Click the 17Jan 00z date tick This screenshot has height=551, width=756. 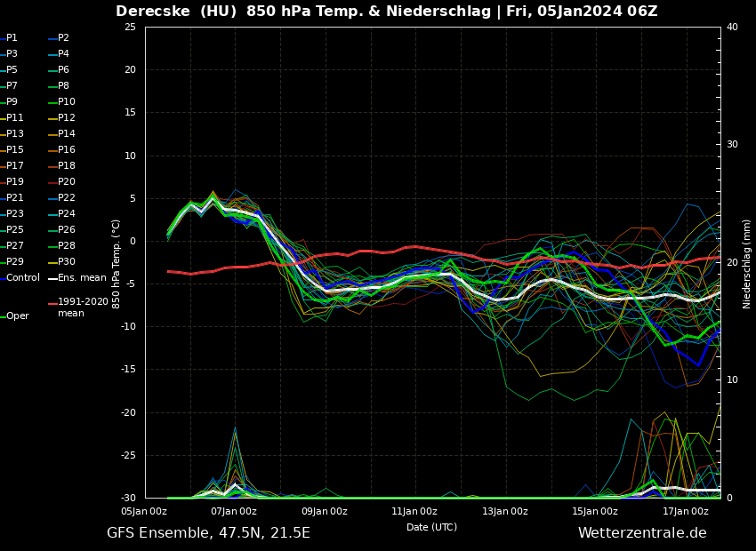coord(685,511)
